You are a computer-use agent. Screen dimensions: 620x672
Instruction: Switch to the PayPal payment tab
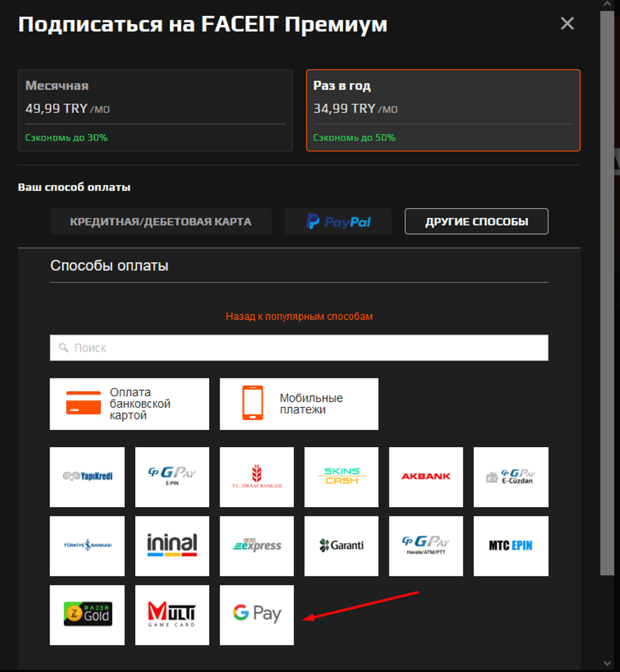[x=338, y=221]
